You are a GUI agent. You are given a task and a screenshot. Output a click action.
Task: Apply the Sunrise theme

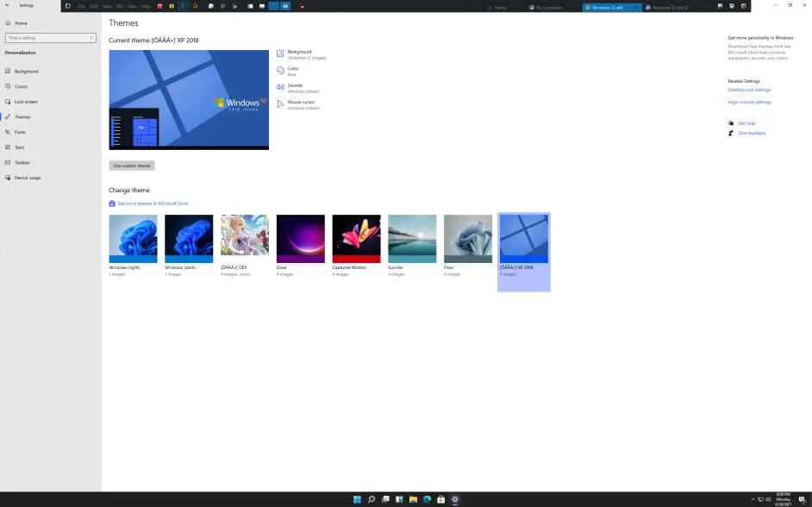click(x=412, y=246)
